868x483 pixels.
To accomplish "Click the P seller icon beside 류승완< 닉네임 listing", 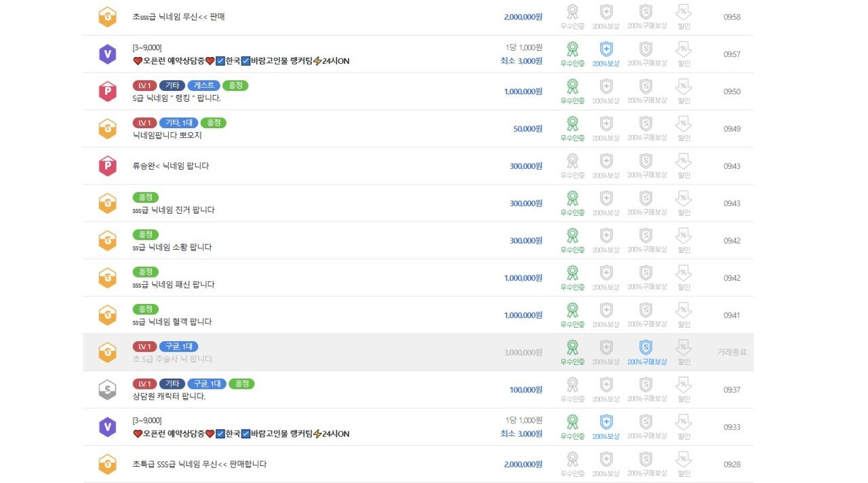I will [108, 166].
